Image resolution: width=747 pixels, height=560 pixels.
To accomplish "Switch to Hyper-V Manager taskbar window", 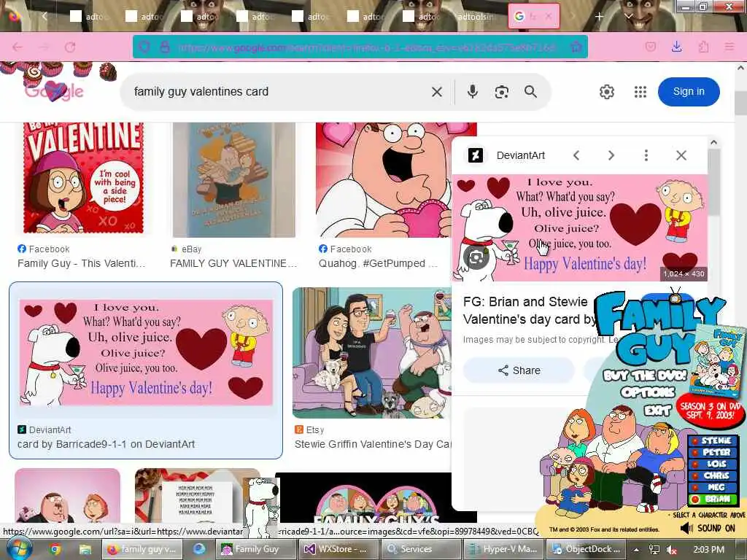I will pyautogui.click(x=503, y=549).
